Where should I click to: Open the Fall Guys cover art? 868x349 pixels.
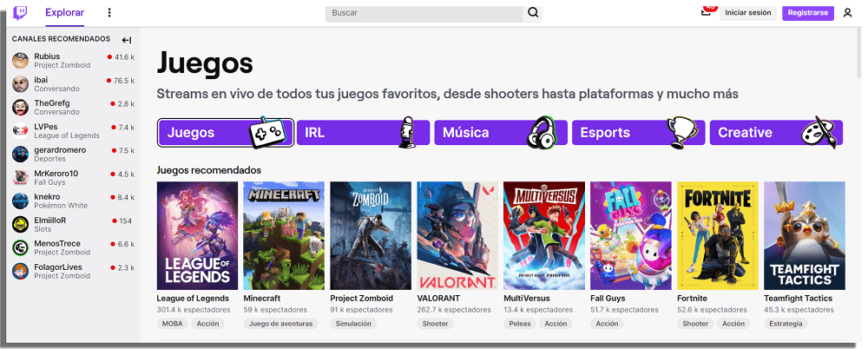(x=631, y=235)
